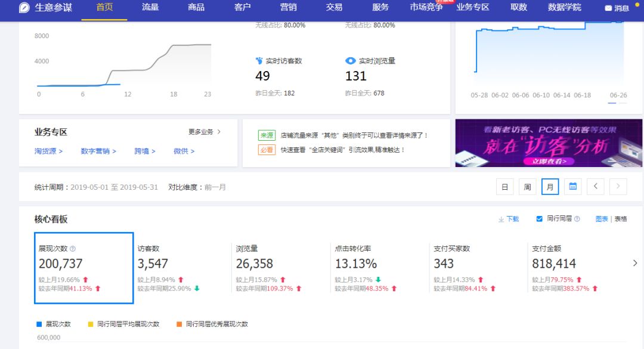Select 表格 view mode
Image resolution: width=644 pixels, height=349 pixels.
[x=621, y=219]
